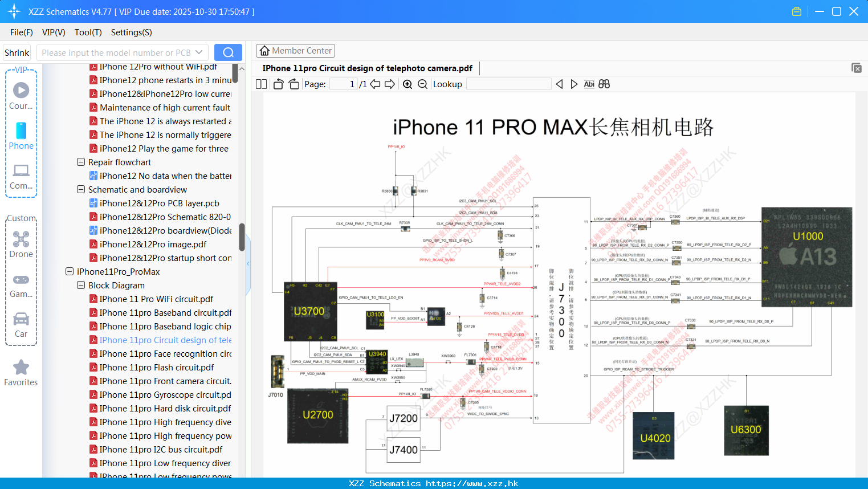
Task: Click the U1000 A13 chip image
Action: pyautogui.click(x=807, y=257)
